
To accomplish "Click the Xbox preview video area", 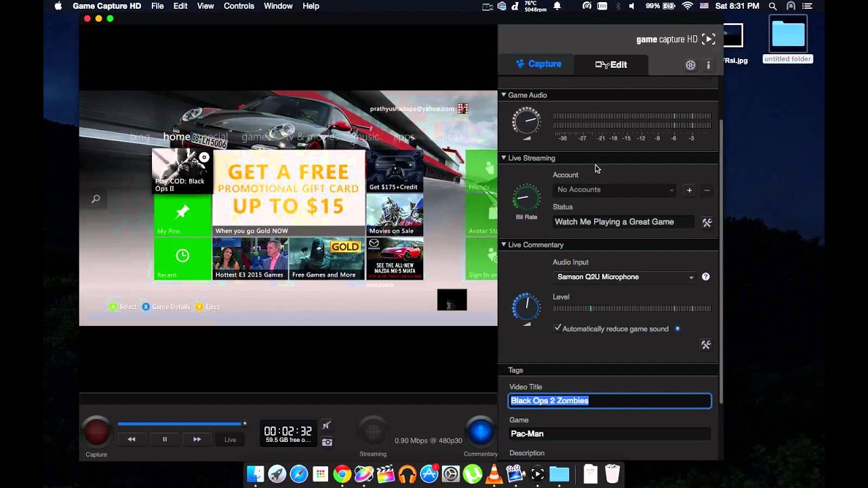I will click(x=288, y=208).
